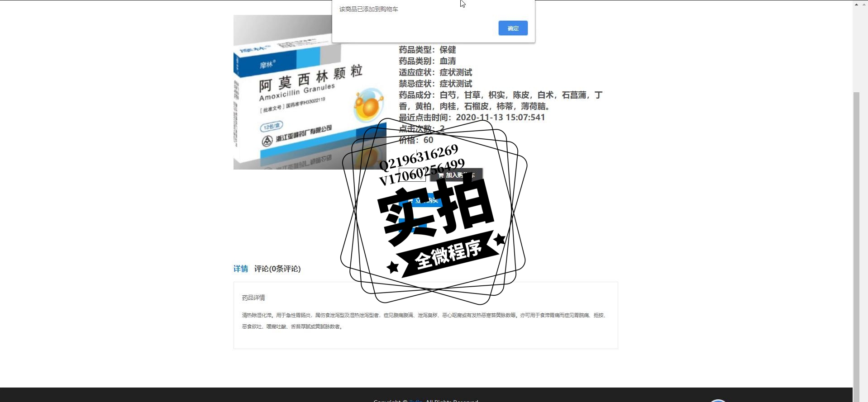The height and width of the screenshot is (402, 868).
Task: Open the 评论(0条评论) comments tab
Action: 277,269
